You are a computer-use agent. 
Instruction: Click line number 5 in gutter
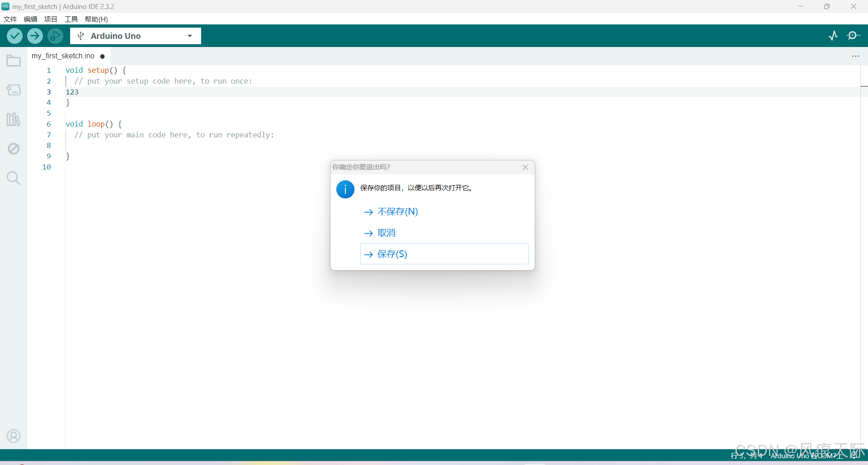[x=49, y=113]
